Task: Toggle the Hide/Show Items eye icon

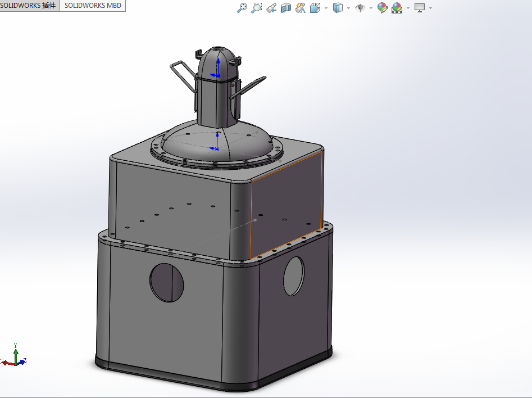Action: coord(360,8)
